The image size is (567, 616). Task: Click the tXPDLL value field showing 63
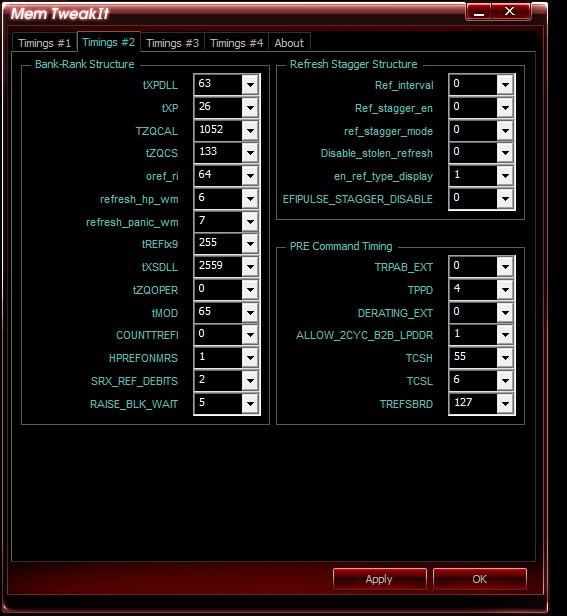[x=218, y=84]
